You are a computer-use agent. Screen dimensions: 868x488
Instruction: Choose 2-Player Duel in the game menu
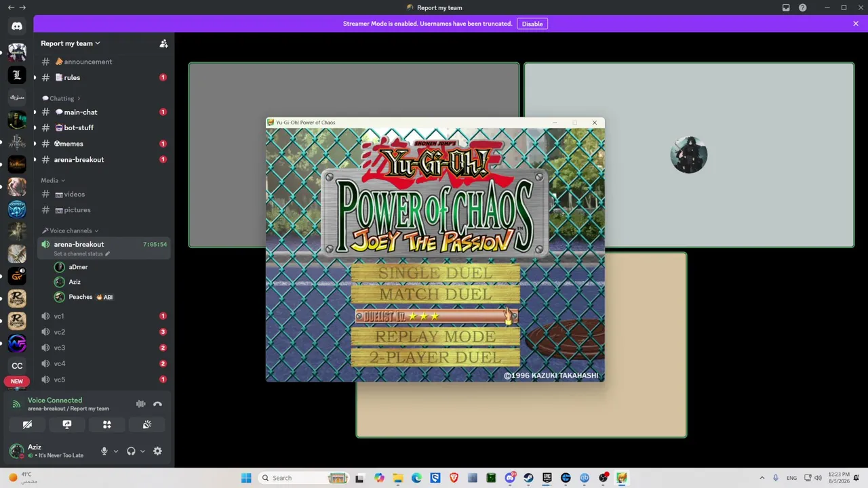pyautogui.click(x=435, y=358)
